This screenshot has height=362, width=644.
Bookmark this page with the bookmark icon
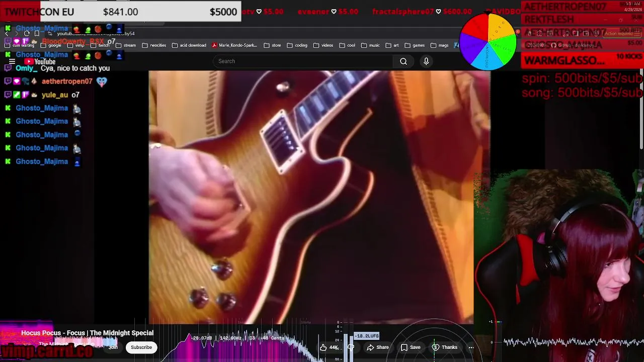37,34
